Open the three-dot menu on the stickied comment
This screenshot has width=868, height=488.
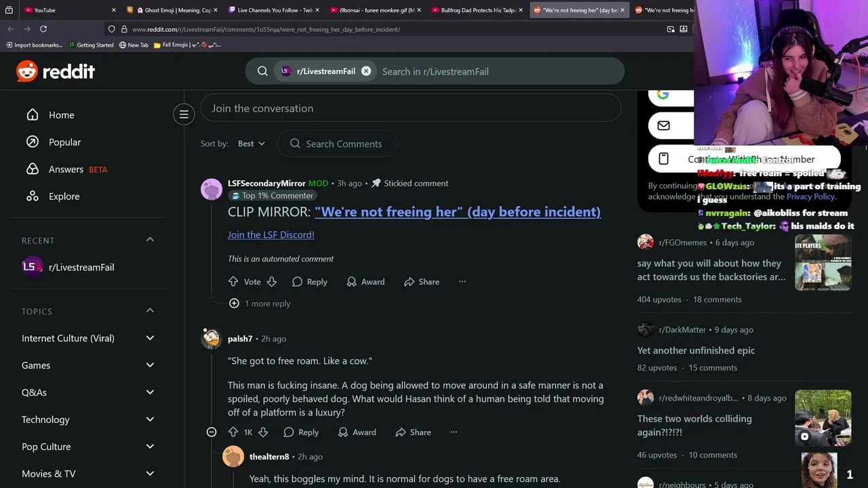click(462, 281)
